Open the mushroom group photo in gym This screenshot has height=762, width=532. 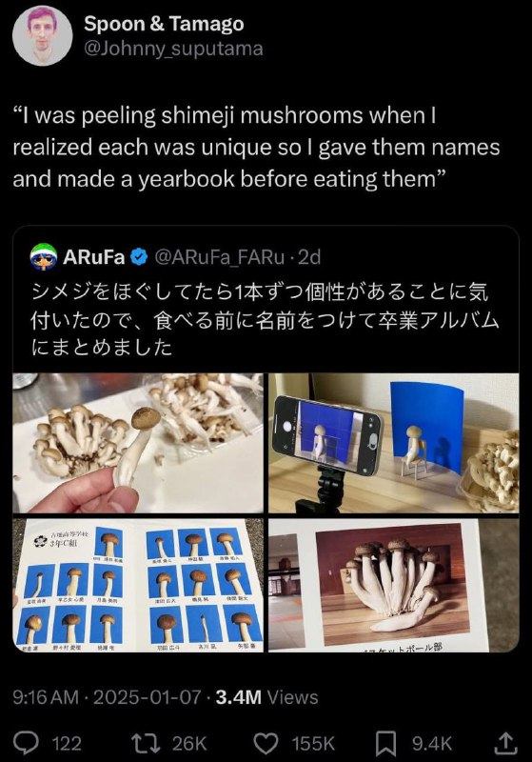coord(394,586)
